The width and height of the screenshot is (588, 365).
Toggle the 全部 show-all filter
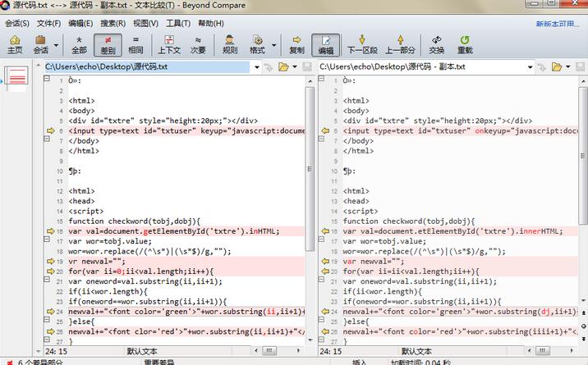(79, 44)
